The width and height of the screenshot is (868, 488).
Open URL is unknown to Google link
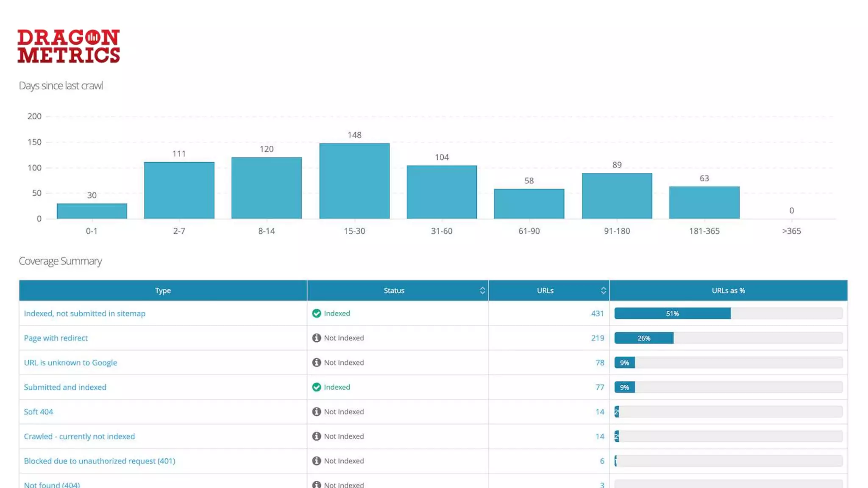(x=70, y=363)
